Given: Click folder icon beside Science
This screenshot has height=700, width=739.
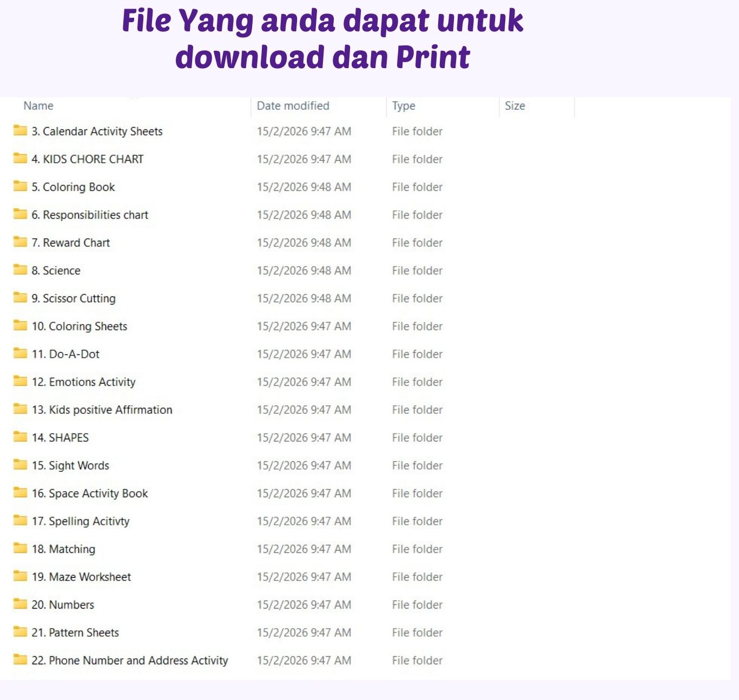Looking at the screenshot, I should pos(20,269).
